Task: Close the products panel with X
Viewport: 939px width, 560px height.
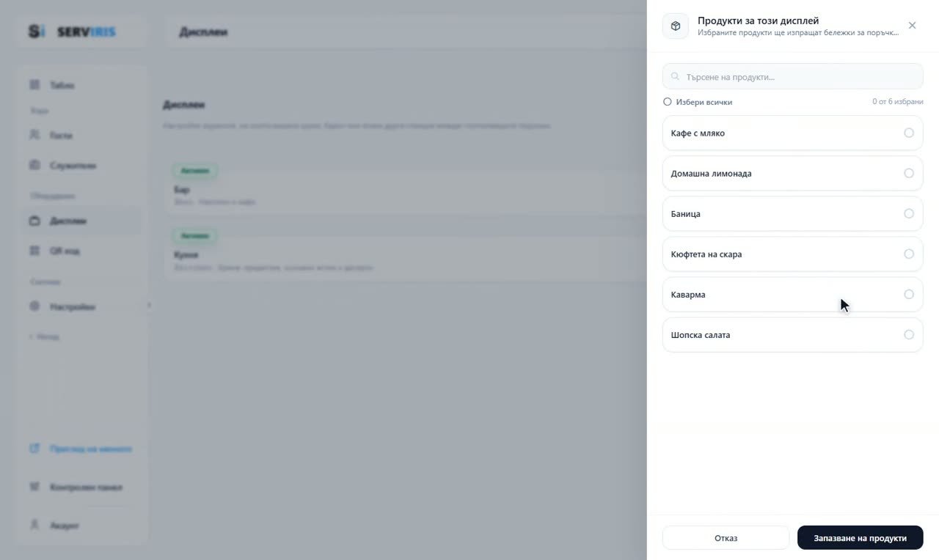Action: (912, 26)
